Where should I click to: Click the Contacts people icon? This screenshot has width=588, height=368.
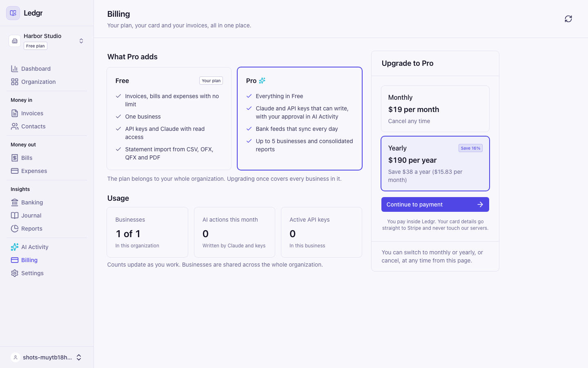point(15,126)
